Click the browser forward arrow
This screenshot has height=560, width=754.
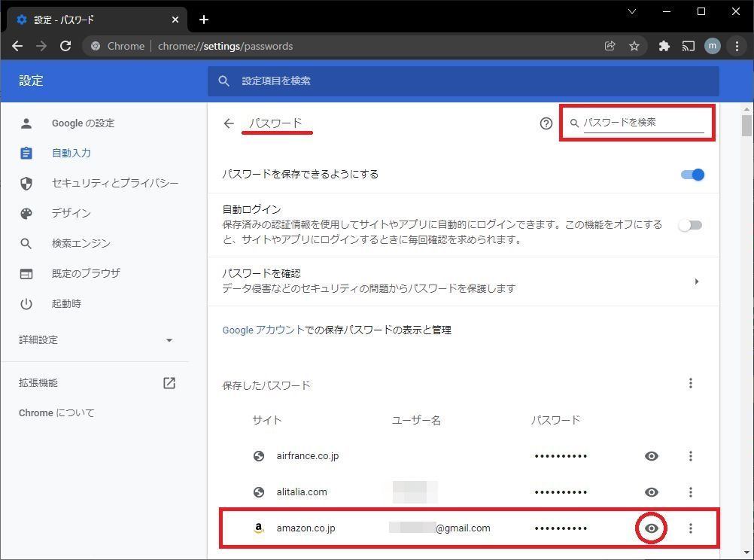(41, 46)
